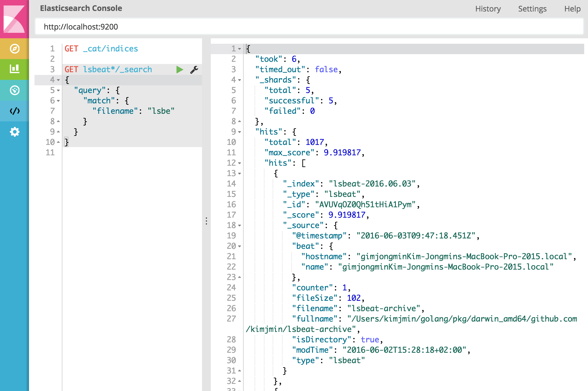Screen dimensions: 588x391
Task: Click the fold-end arrow on output line 31
Action: [x=240, y=371]
